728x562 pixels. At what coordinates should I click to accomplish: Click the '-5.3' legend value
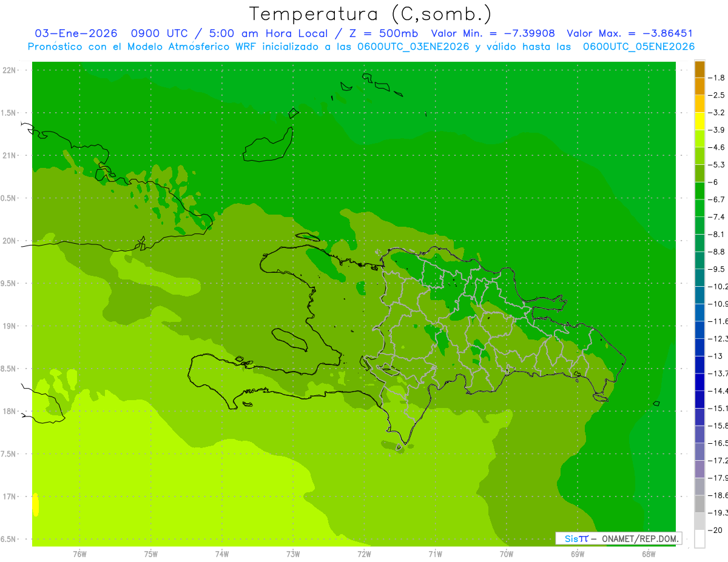coord(716,165)
